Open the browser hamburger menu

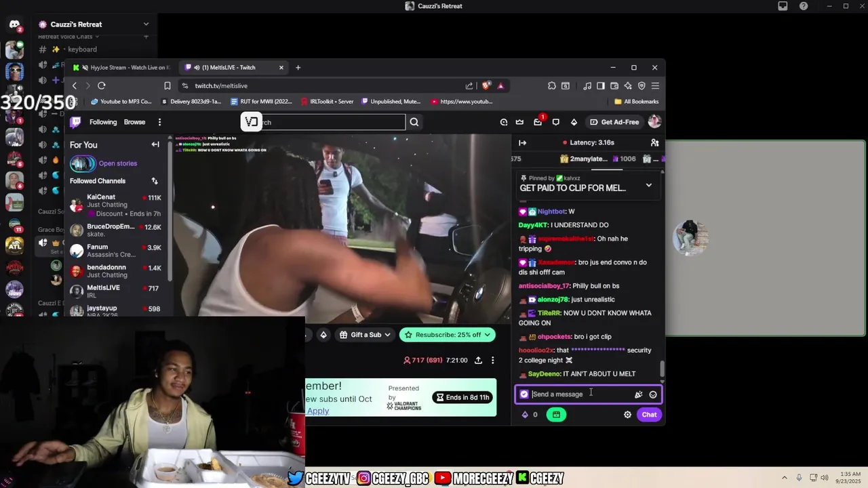(x=655, y=86)
